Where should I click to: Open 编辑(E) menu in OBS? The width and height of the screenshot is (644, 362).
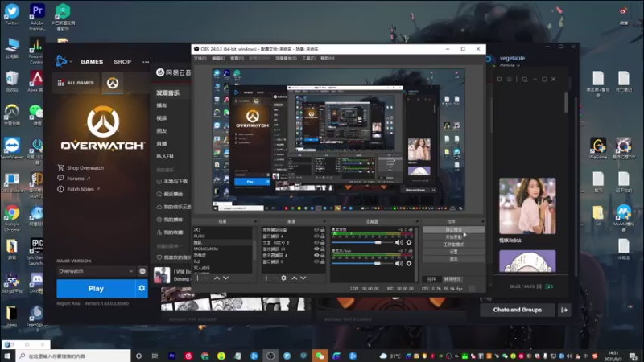tap(218, 58)
